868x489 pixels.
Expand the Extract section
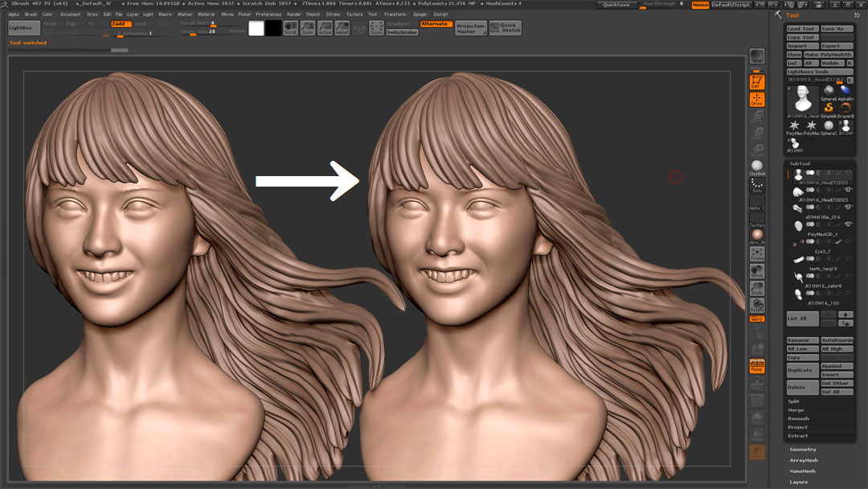click(798, 436)
